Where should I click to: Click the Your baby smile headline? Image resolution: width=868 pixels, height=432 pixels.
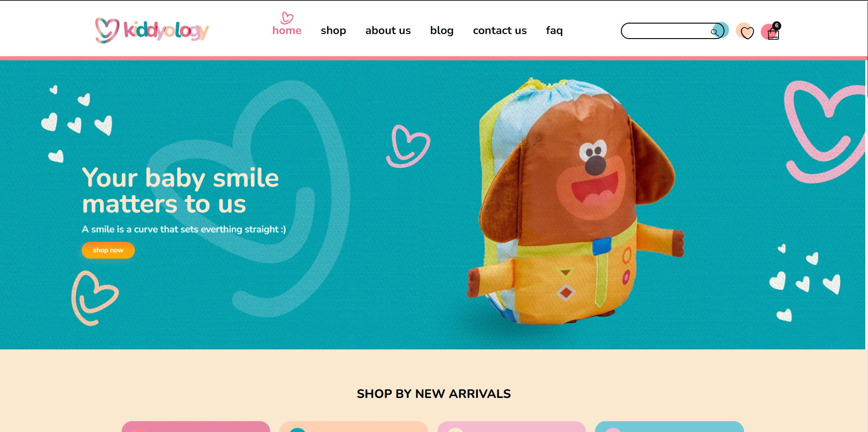(180, 190)
